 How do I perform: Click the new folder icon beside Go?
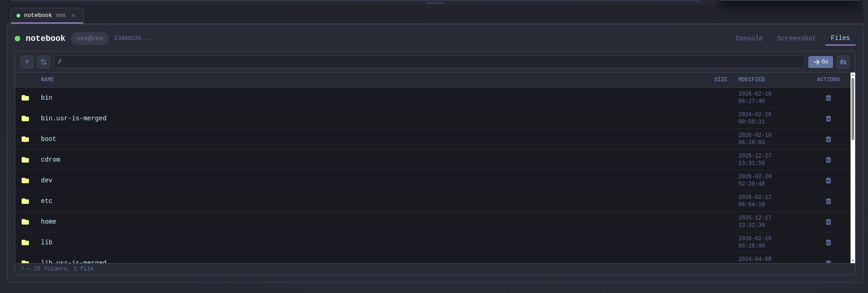point(843,62)
